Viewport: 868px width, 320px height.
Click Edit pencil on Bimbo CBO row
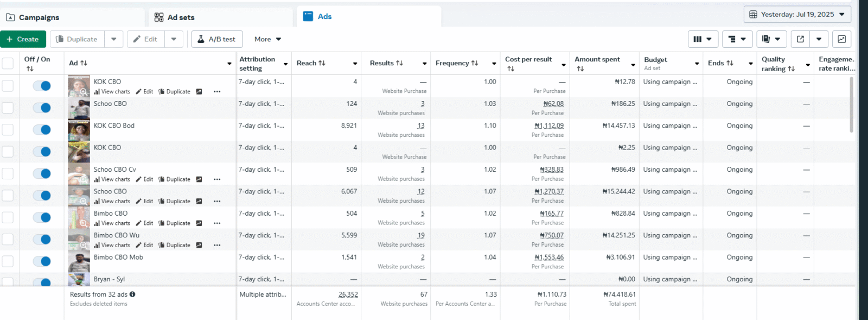pyautogui.click(x=144, y=223)
